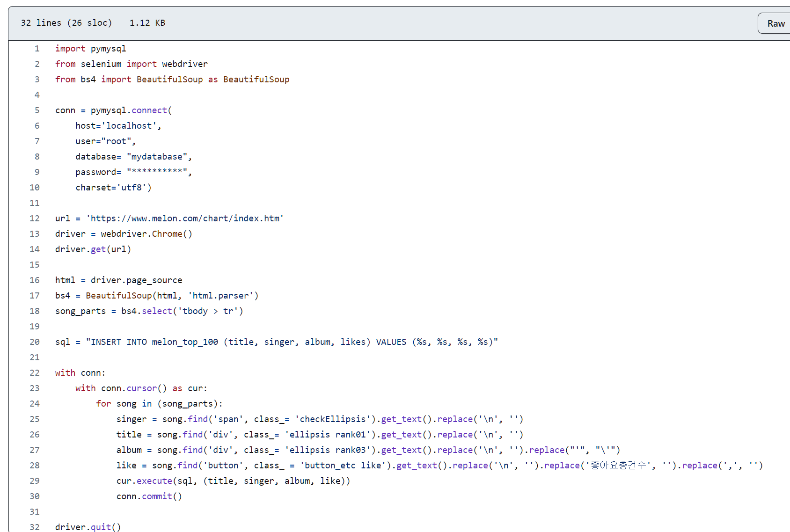Click the Korean '좋아요총건수' string
Viewport: 790px width, 532px height.
618,466
